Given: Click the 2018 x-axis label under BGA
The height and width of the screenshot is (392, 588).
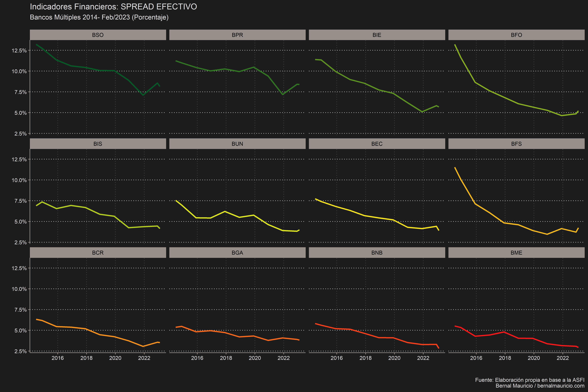Looking at the screenshot, I should (226, 358).
